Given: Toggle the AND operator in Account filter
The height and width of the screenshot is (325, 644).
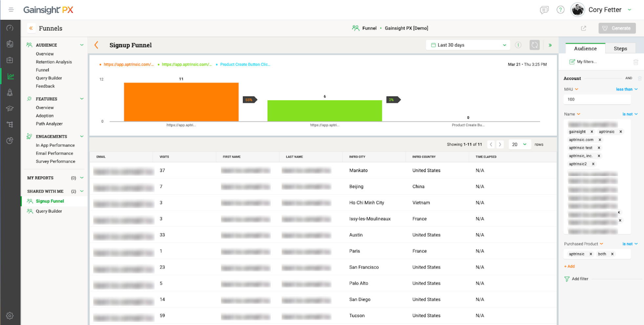Looking at the screenshot, I should 629,78.
